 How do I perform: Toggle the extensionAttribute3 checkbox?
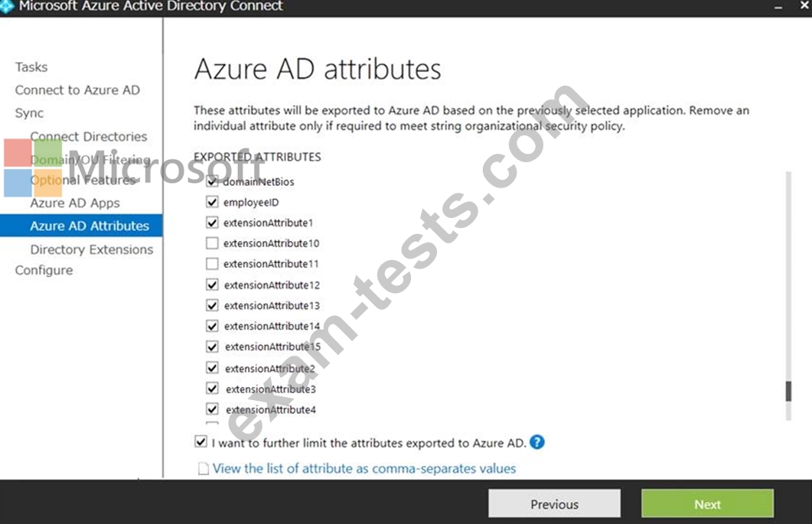[x=212, y=389]
